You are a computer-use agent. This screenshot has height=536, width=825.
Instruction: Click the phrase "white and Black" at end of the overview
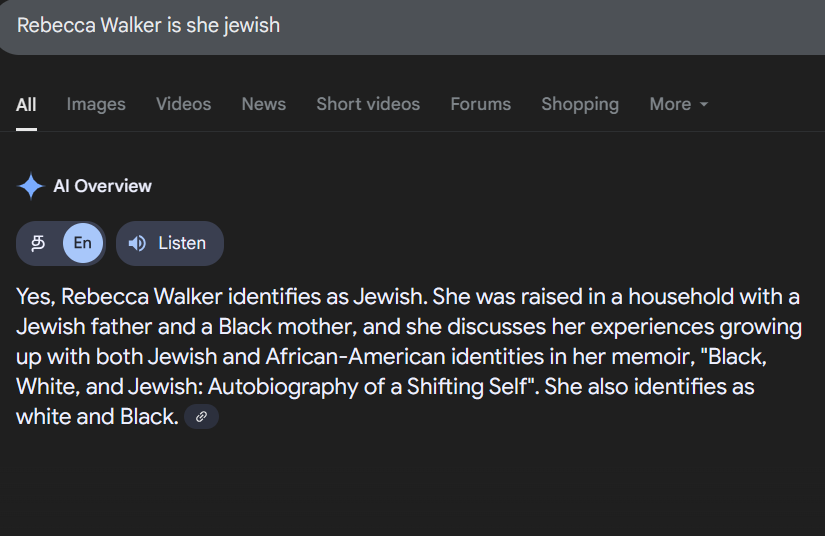pyautogui.click(x=95, y=417)
